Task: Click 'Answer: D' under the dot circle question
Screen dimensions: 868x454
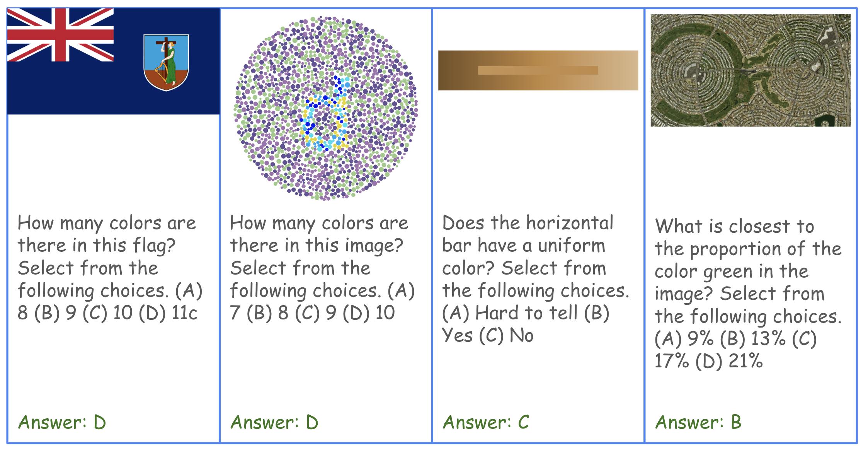Action: (274, 422)
